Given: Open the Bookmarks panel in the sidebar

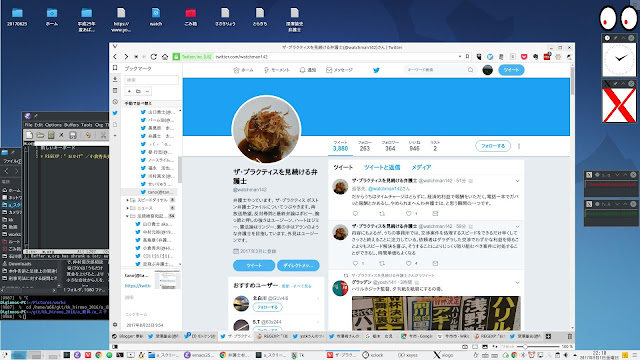Looking at the screenshot, I should point(115,68).
